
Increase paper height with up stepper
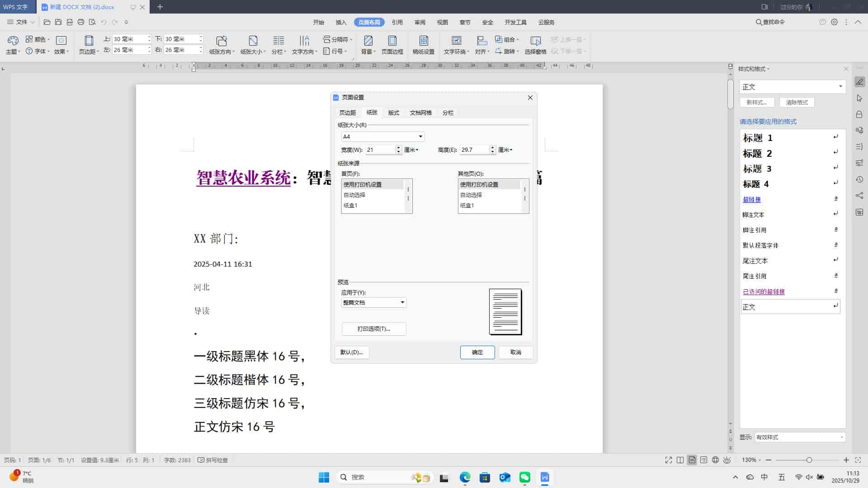pyautogui.click(x=493, y=147)
